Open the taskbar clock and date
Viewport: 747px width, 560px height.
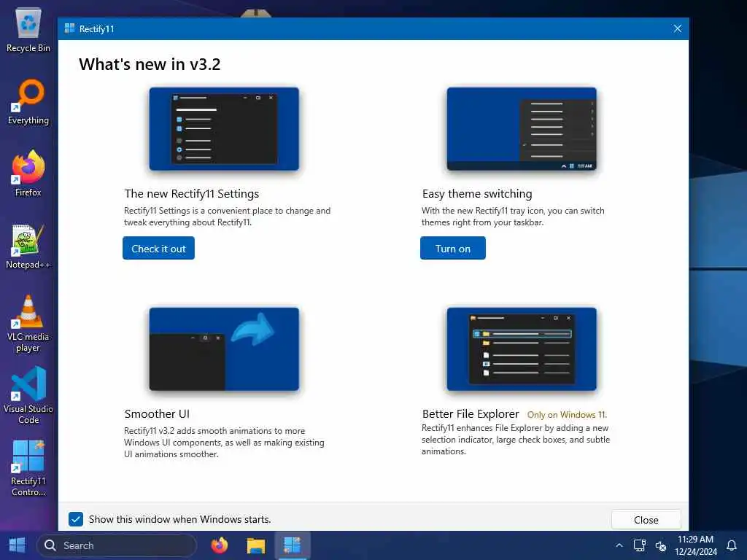tap(695, 545)
